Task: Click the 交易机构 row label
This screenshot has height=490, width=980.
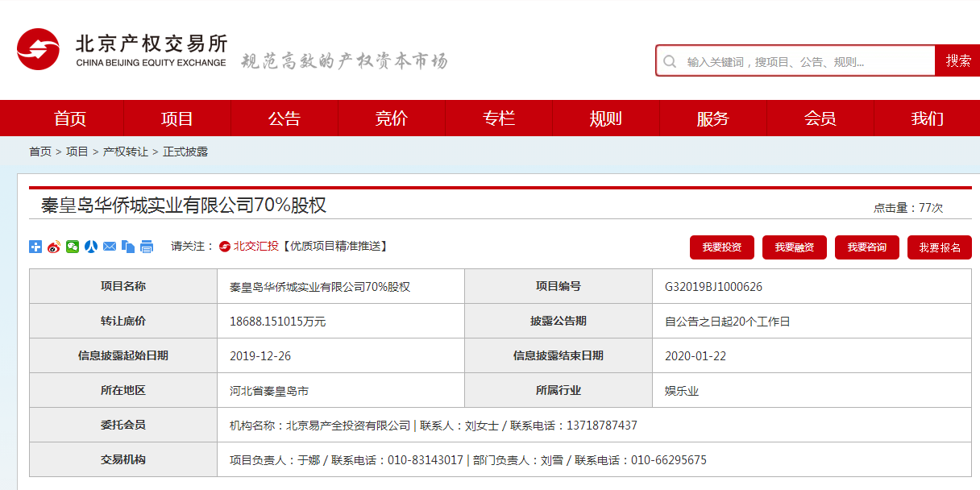Action: 123,459
